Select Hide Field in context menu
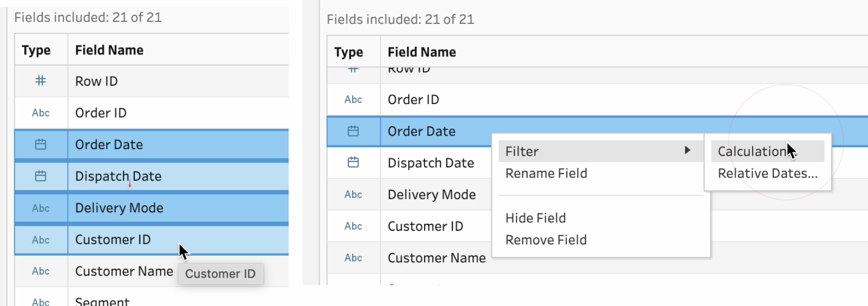The height and width of the screenshot is (306, 868). [x=536, y=218]
